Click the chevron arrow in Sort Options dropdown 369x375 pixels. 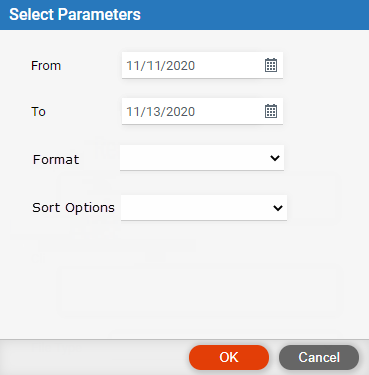coord(278,208)
